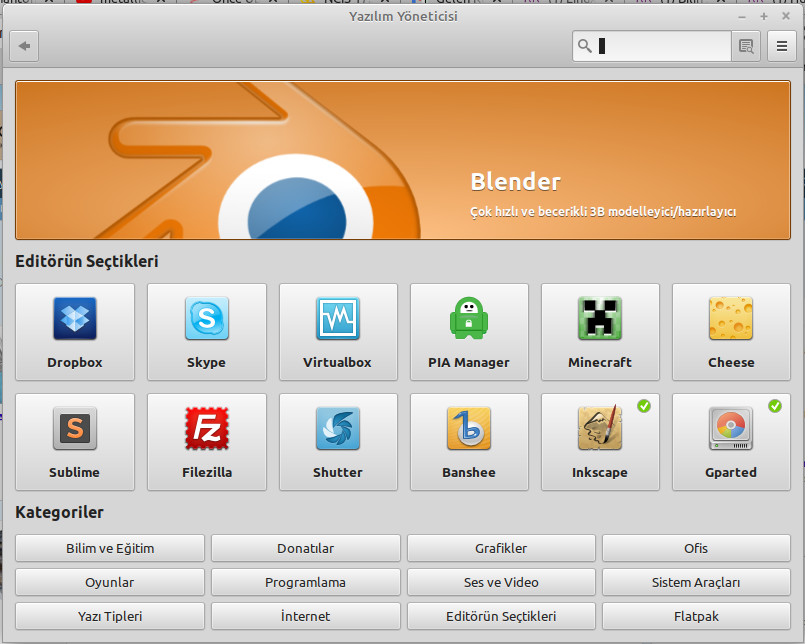Image resolution: width=805 pixels, height=644 pixels.
Task: Go back with the arrow button
Action: [24, 46]
